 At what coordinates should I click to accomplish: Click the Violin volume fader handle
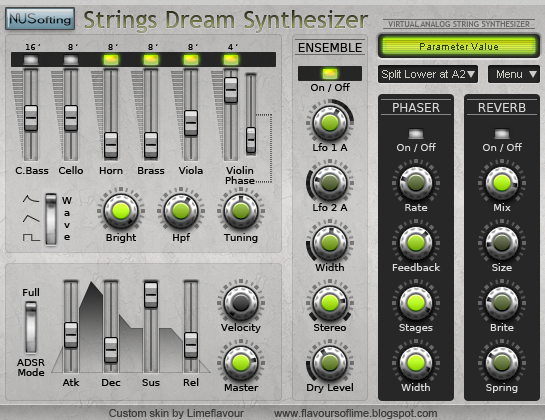[231, 90]
